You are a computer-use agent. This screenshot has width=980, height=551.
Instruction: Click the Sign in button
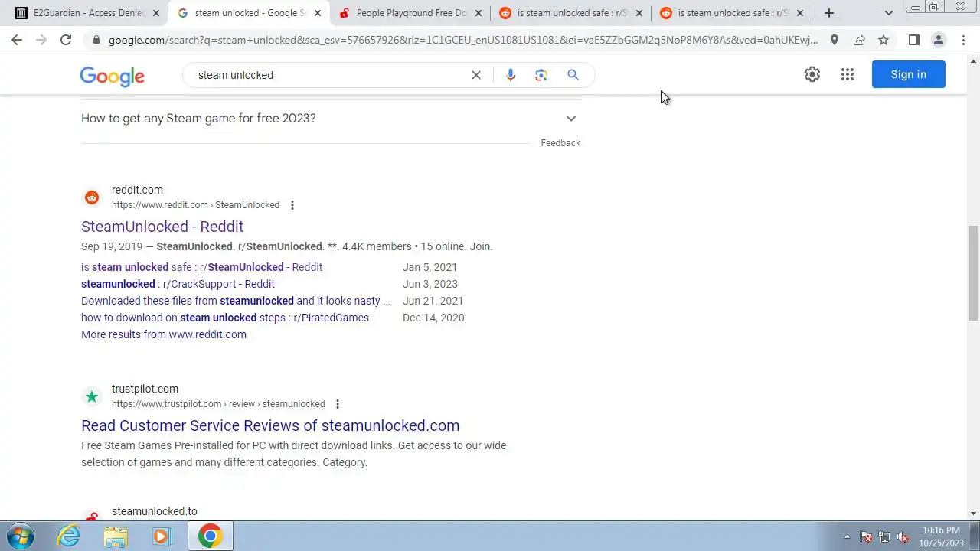pos(909,74)
